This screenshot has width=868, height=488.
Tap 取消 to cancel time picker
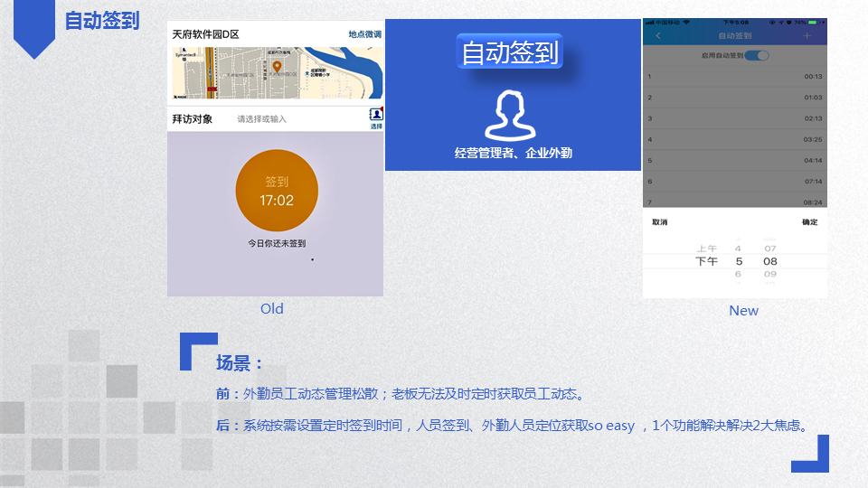(660, 222)
